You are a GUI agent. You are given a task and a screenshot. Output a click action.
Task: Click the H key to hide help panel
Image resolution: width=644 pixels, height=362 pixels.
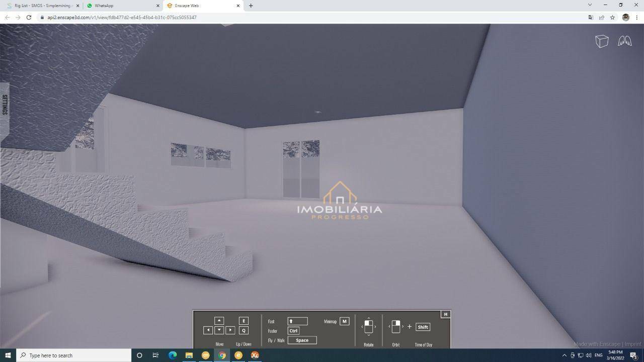[445, 314]
